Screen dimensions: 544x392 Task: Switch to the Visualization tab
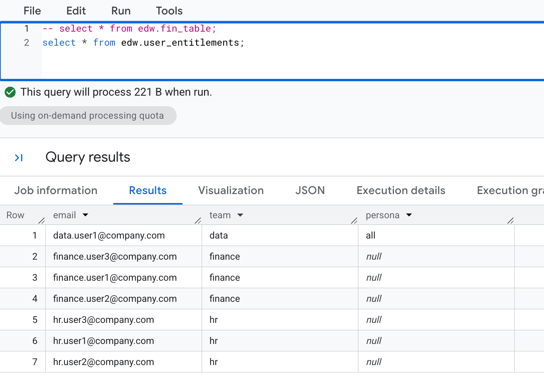pyautogui.click(x=231, y=191)
